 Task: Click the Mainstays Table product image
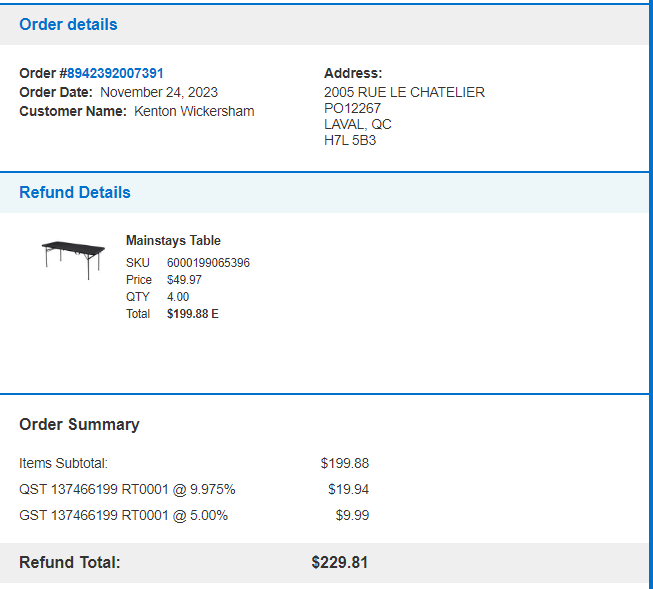73,260
